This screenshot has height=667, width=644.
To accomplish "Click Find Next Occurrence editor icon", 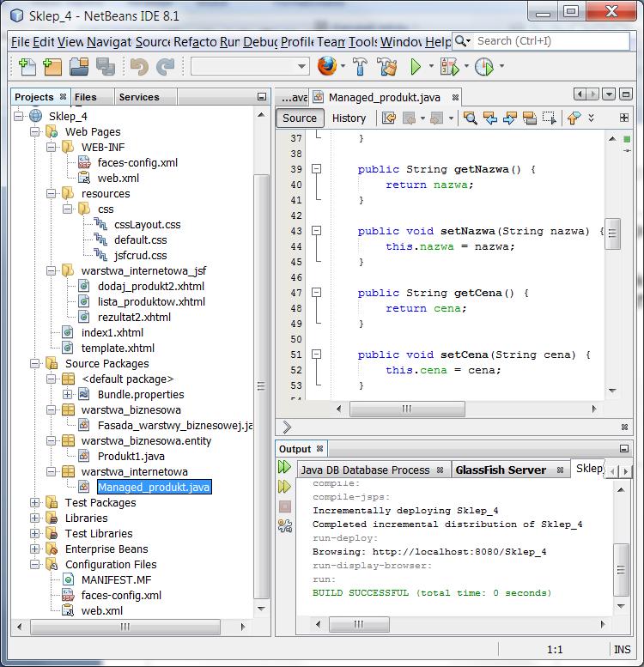I will [509, 118].
